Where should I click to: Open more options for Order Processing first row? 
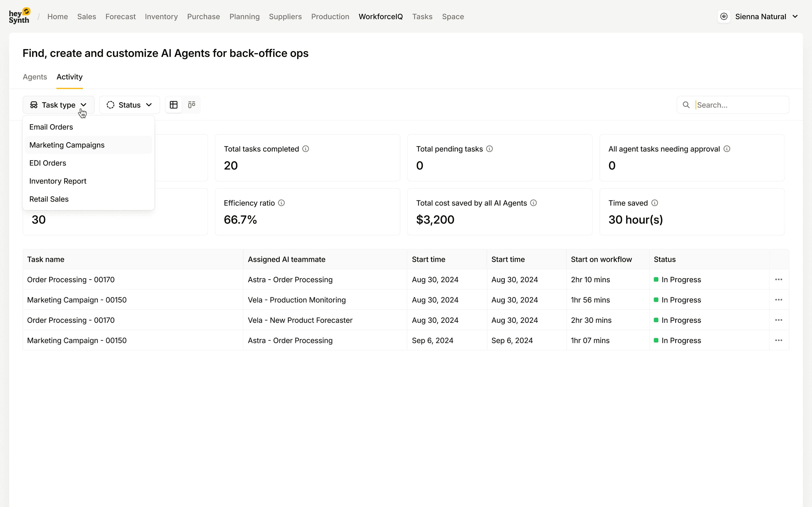pyautogui.click(x=778, y=279)
